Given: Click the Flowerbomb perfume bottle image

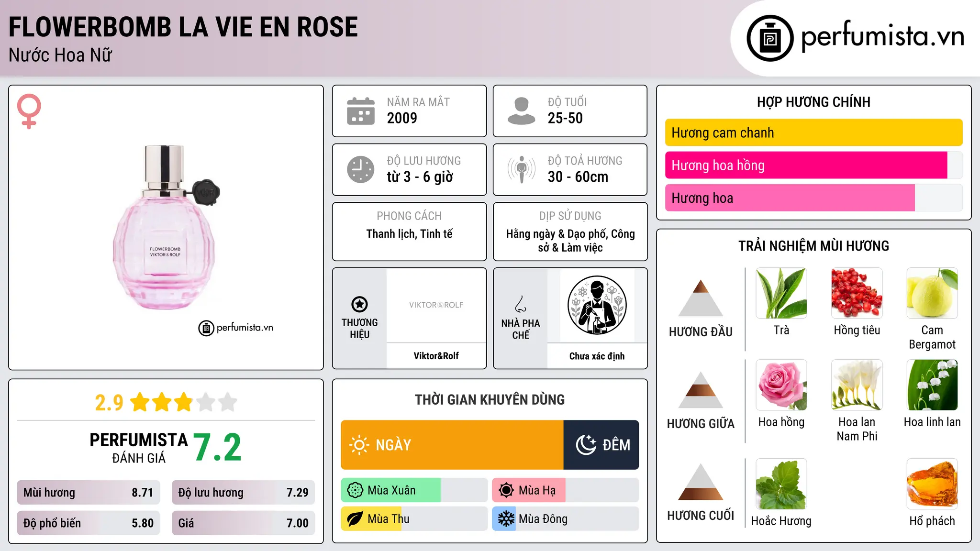Looking at the screenshot, I should click(167, 228).
